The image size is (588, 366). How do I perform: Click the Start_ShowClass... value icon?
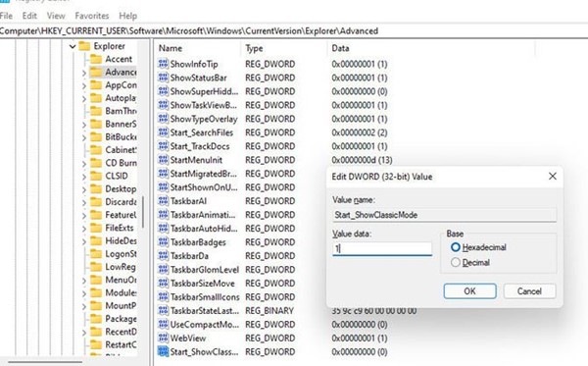[163, 351]
